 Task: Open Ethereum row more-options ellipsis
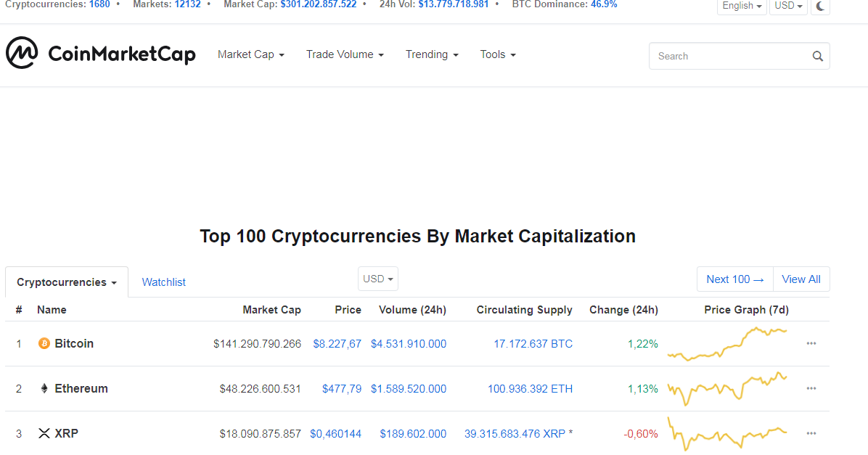tap(811, 388)
